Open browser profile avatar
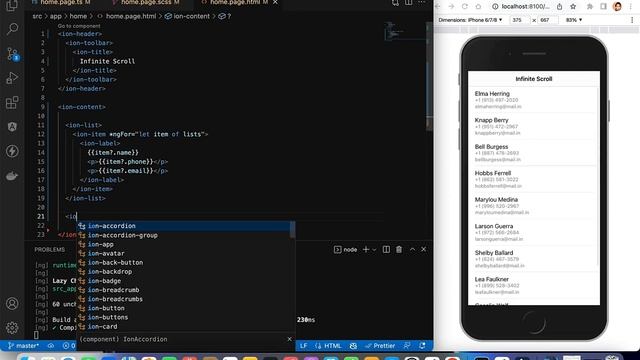This screenshot has height=360, width=640. pyautogui.click(x=618, y=7)
